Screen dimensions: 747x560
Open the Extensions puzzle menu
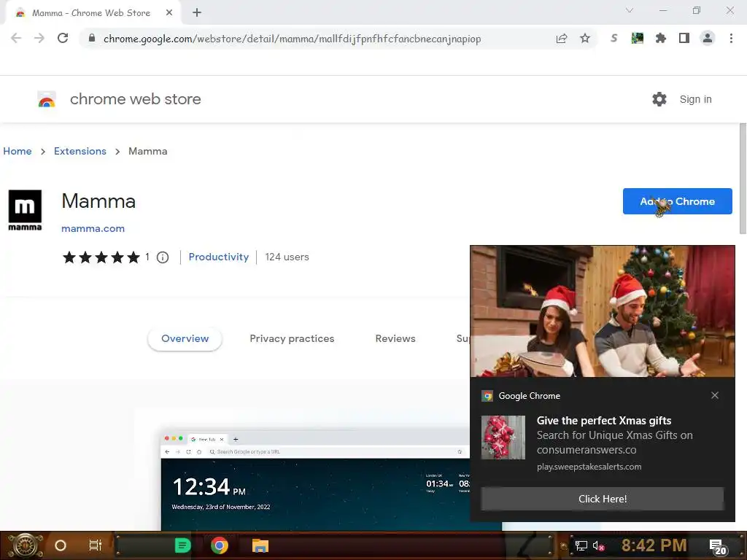pyautogui.click(x=661, y=39)
